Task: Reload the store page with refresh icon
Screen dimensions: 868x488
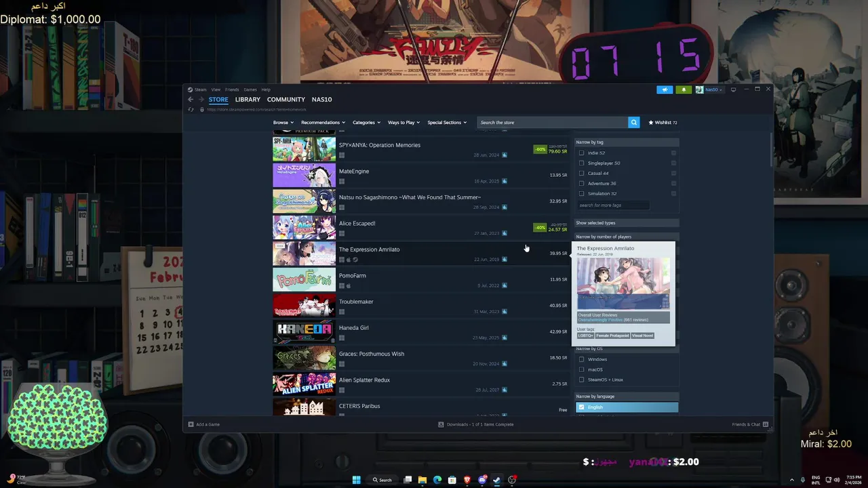Action: [x=191, y=109]
